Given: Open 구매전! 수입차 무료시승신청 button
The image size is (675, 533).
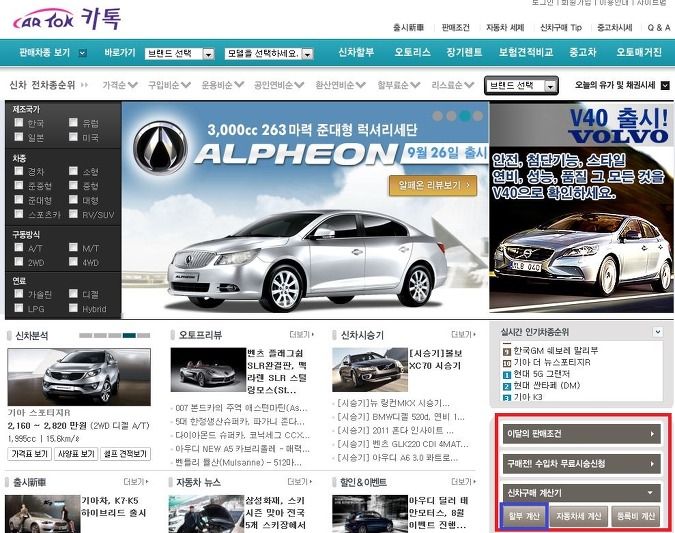Looking at the screenshot, I should 582,464.
